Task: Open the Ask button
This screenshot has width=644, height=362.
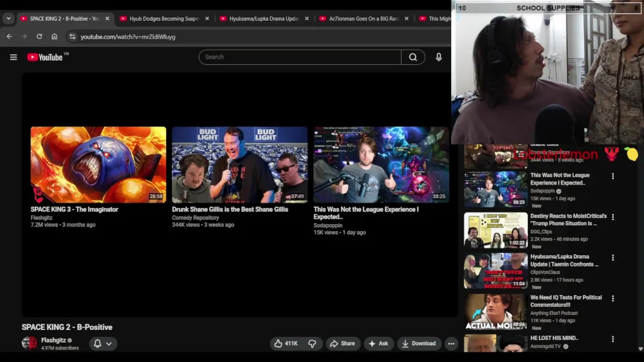Action: click(x=378, y=343)
